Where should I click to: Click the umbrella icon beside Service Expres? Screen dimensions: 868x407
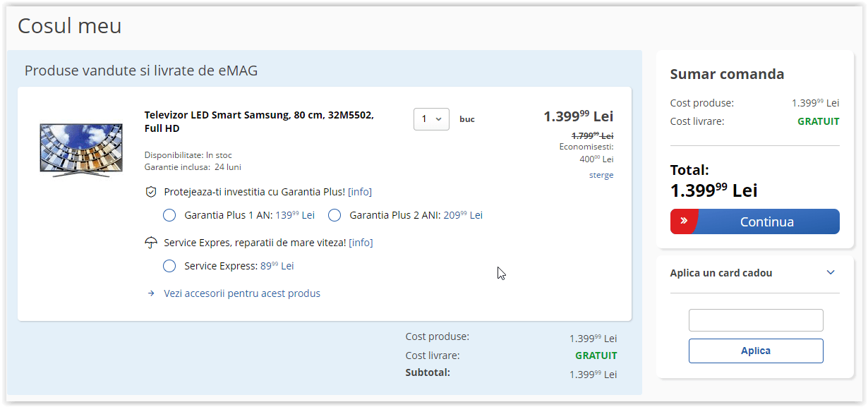coord(150,243)
